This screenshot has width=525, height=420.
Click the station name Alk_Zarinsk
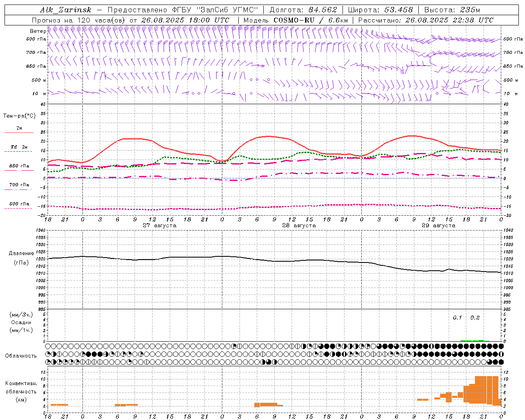pyautogui.click(x=66, y=10)
